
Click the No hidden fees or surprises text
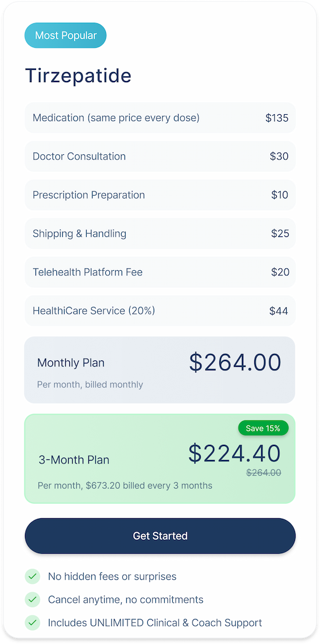coord(112,576)
